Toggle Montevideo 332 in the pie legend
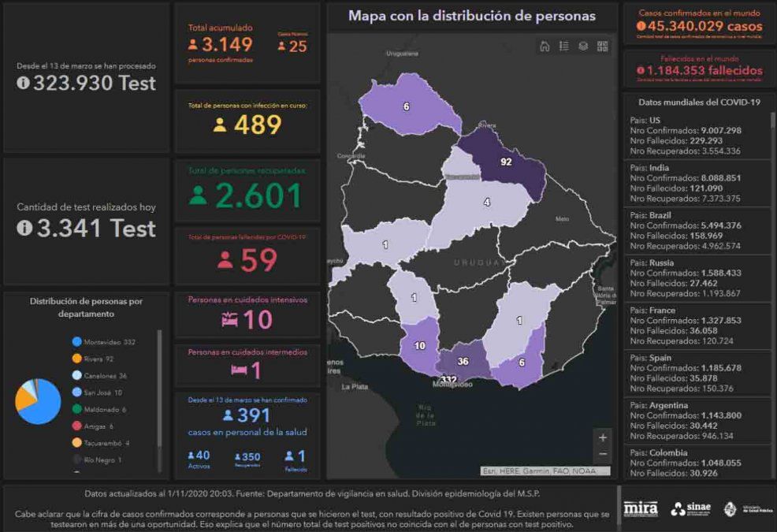This screenshot has width=777, height=532. point(102,342)
